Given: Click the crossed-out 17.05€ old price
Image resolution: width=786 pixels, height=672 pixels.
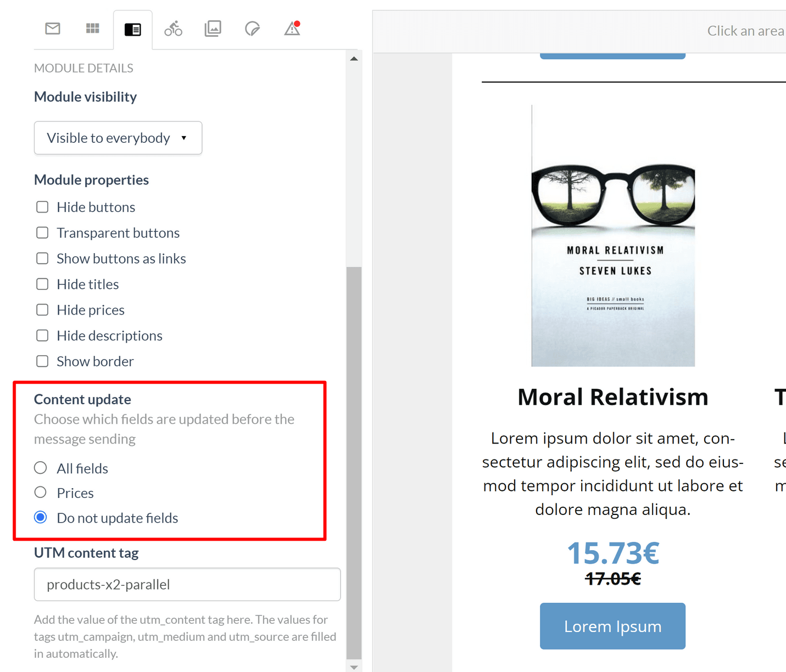Looking at the screenshot, I should 613,579.
